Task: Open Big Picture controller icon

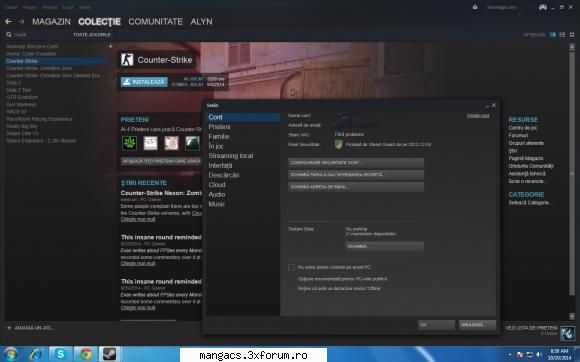Action: point(543,7)
